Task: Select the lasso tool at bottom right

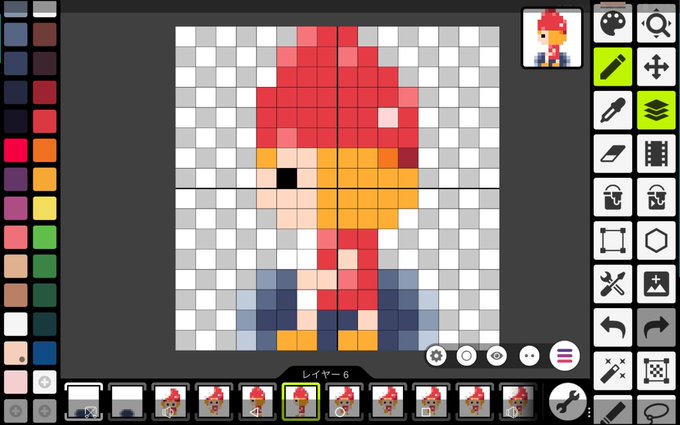Action: point(656,410)
